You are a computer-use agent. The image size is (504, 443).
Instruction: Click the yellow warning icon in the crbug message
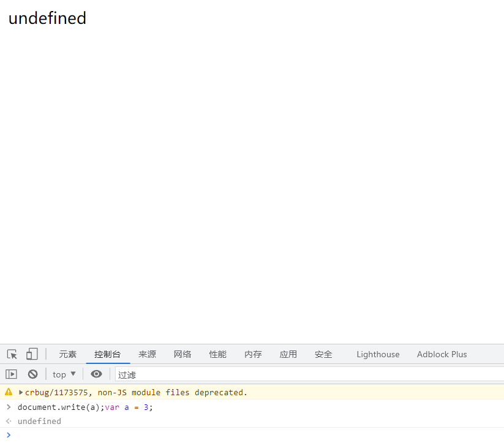click(9, 392)
